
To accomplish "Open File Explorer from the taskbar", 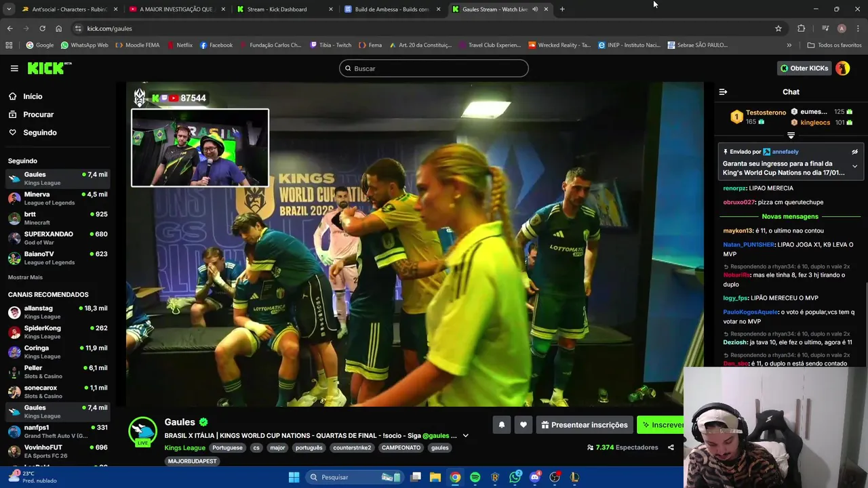I will [435, 477].
